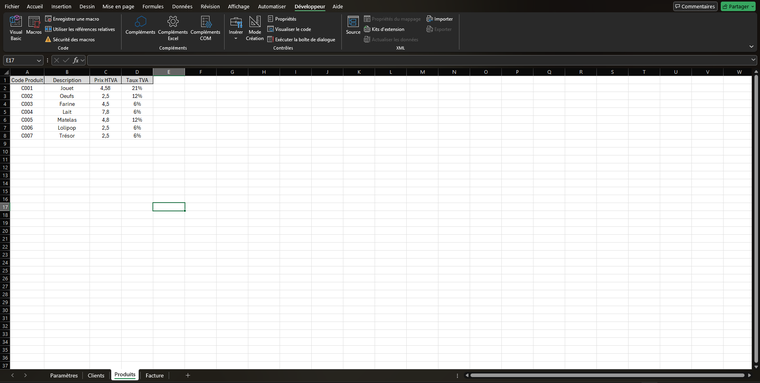
Task: Go to the next sheet tab arrow
Action: click(25, 376)
